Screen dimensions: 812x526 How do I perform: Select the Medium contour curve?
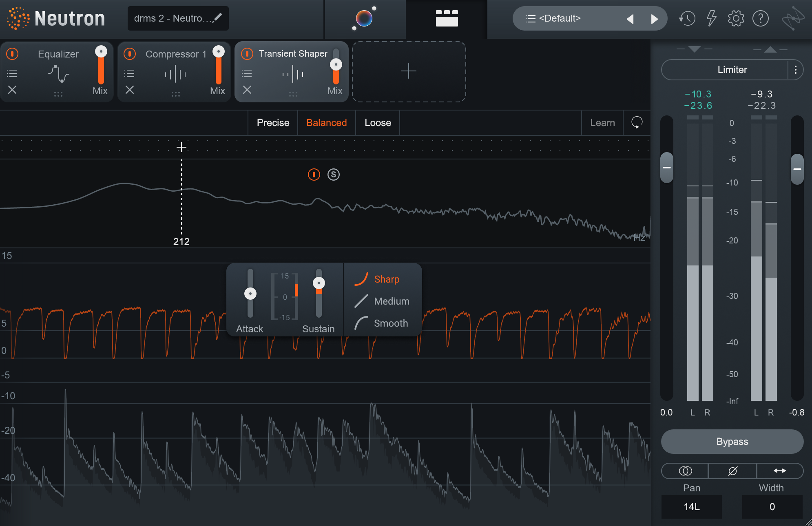[382, 301]
